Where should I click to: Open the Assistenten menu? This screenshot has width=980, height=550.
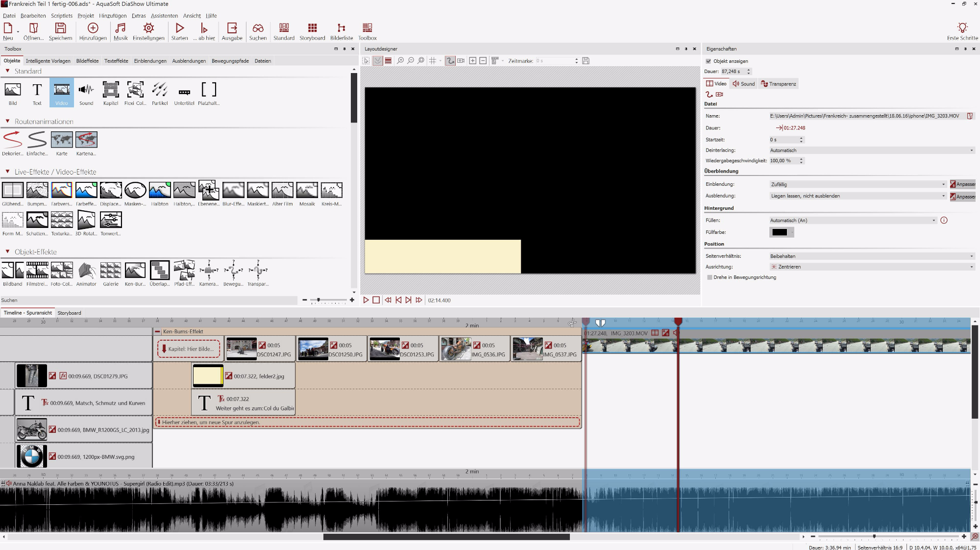tap(164, 16)
